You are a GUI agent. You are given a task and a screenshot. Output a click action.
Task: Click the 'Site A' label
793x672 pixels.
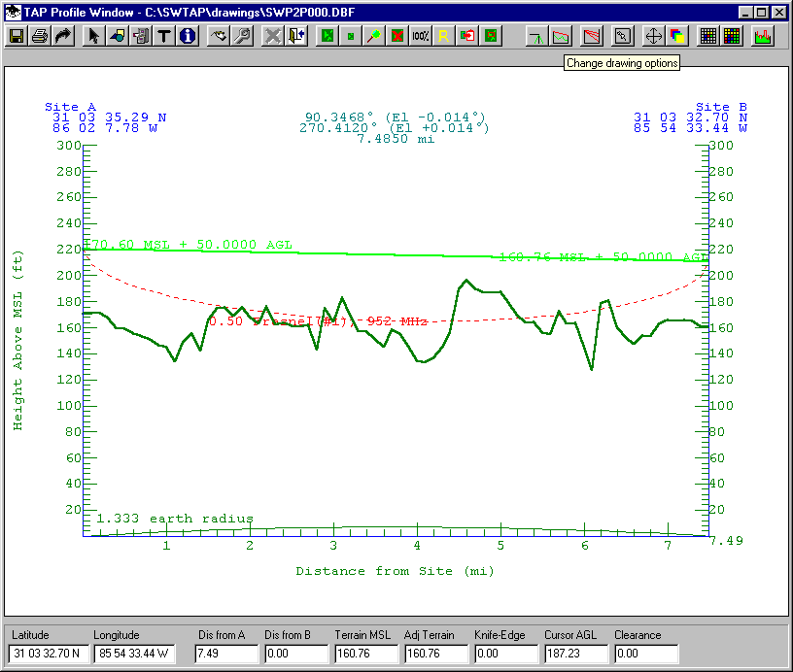coord(70,107)
